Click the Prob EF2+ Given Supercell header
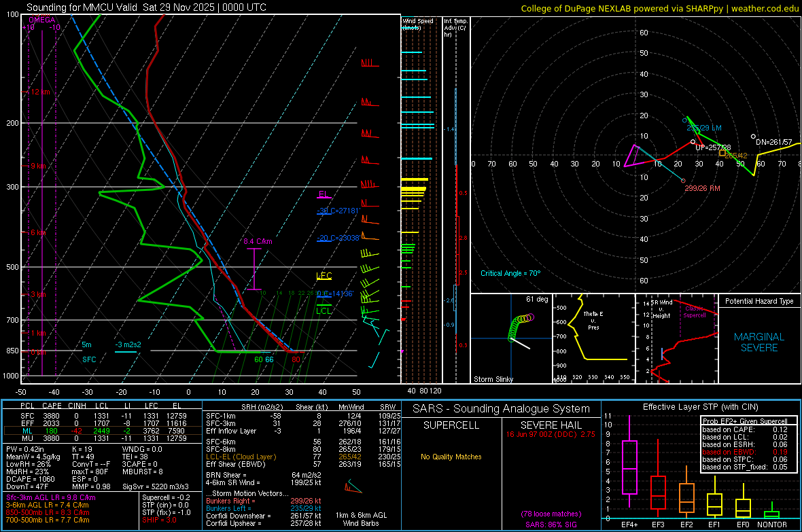The image size is (802, 532). pyautogui.click(x=745, y=421)
